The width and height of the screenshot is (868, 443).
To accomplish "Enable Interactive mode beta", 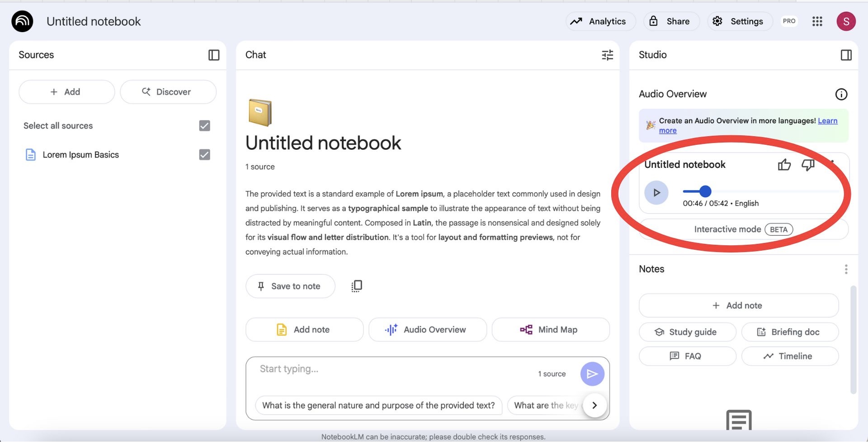I will [743, 230].
